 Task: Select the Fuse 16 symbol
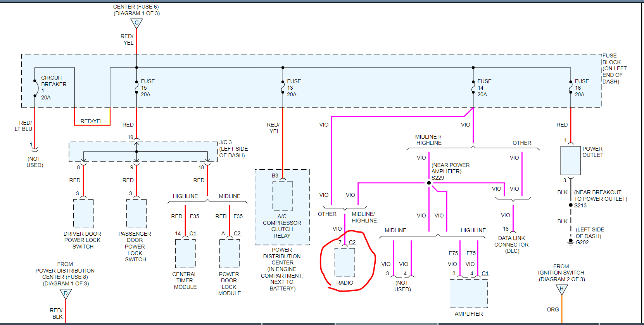(x=571, y=87)
